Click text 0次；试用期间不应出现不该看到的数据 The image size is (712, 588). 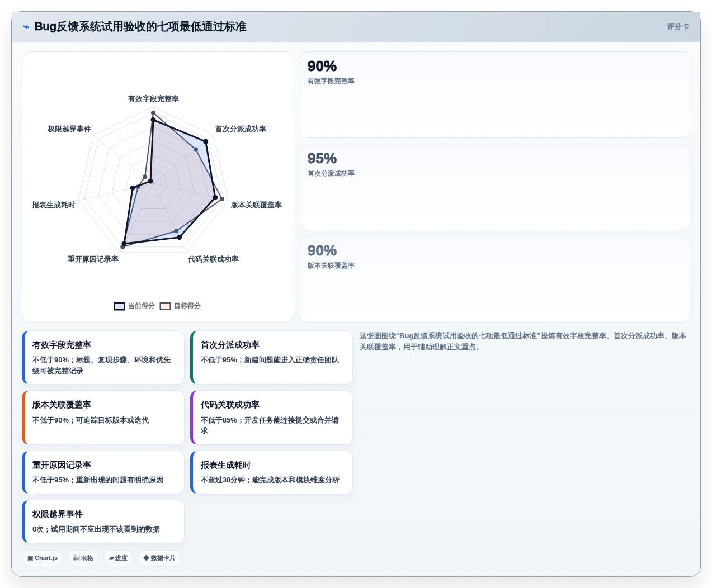click(x=96, y=529)
